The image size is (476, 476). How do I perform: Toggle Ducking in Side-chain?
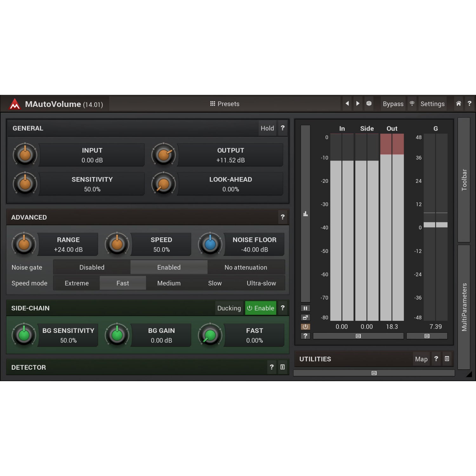click(229, 308)
